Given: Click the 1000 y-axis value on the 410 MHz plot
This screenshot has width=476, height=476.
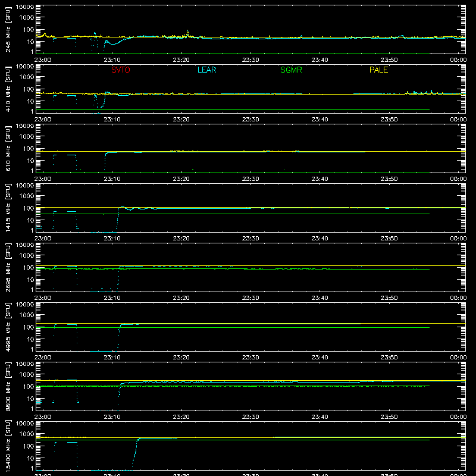Looking at the screenshot, I should (27, 77).
